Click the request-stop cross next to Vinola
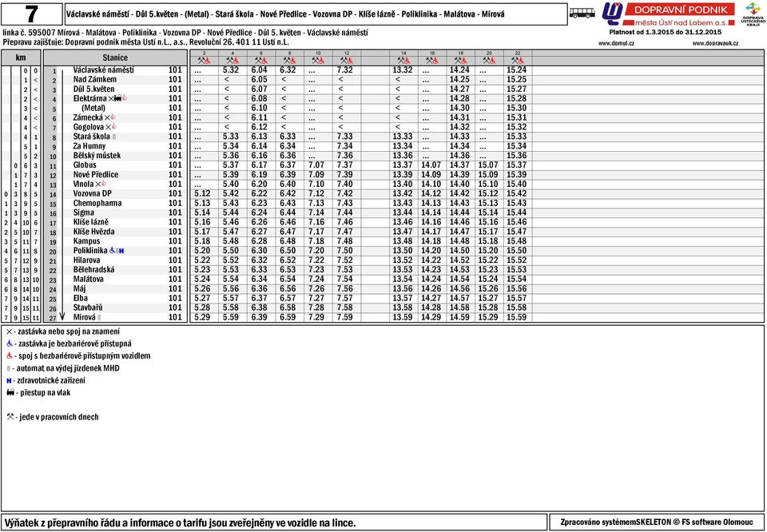This screenshot has height=532, width=767. click(x=97, y=184)
